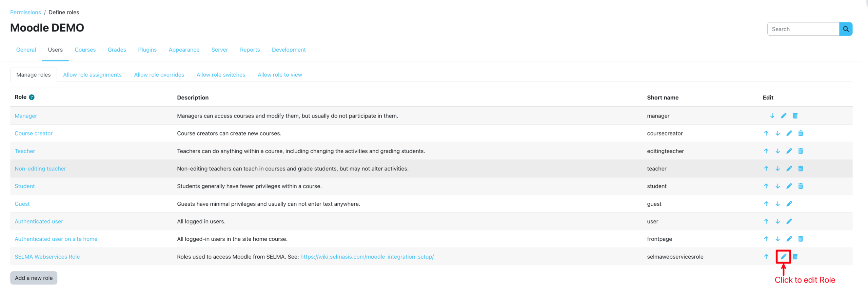Image resolution: width=868 pixels, height=293 pixels.
Task: Open the Role column help icon
Action: (x=32, y=97)
